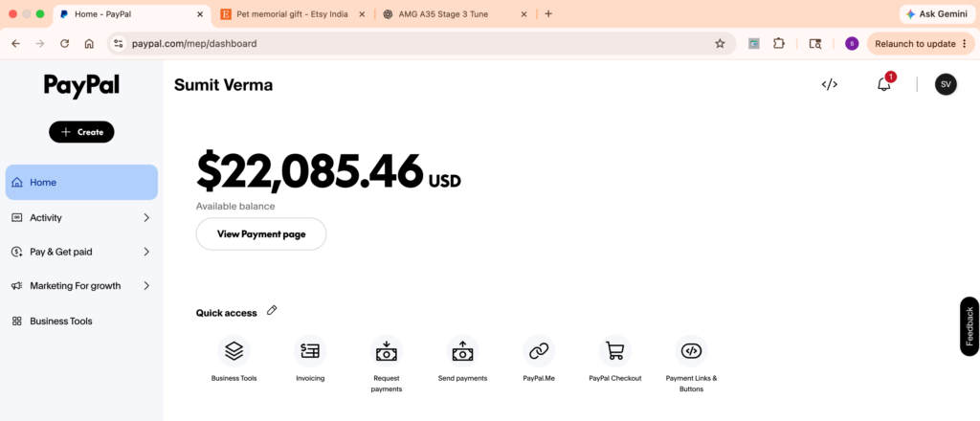Open the notifications bell
980x421 pixels.
click(x=883, y=84)
